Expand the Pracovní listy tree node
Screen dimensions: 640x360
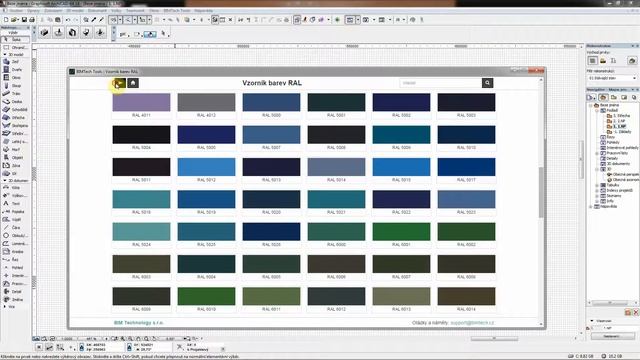pos(597,153)
